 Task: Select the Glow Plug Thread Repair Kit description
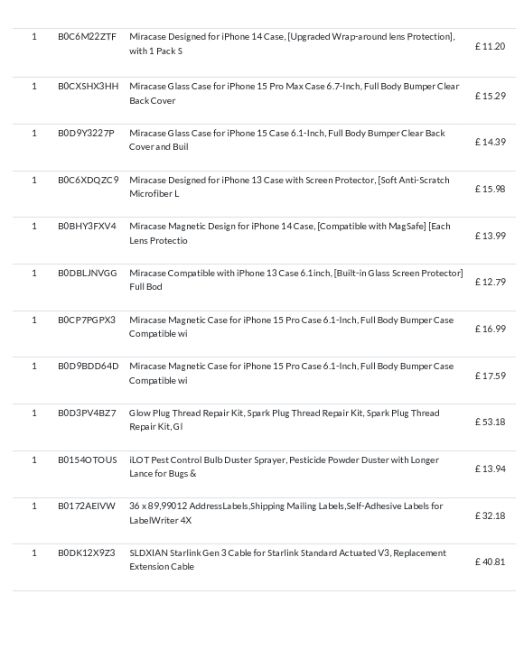(284, 420)
